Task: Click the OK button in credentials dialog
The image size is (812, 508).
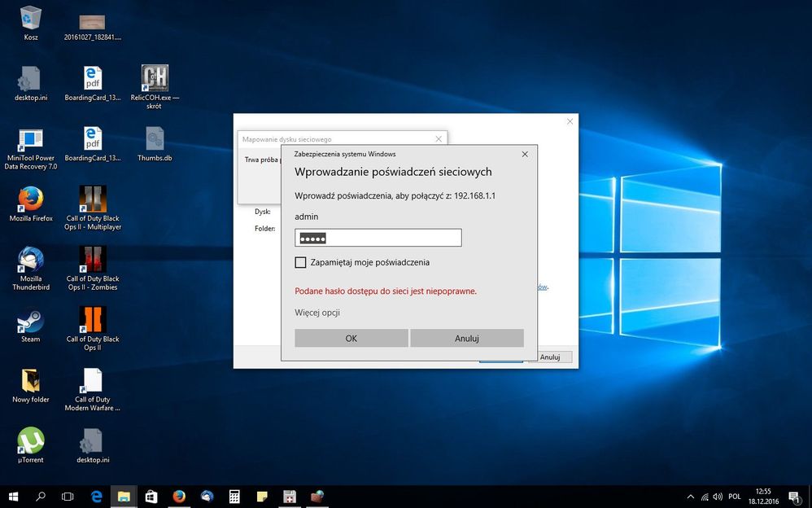Action: click(351, 338)
